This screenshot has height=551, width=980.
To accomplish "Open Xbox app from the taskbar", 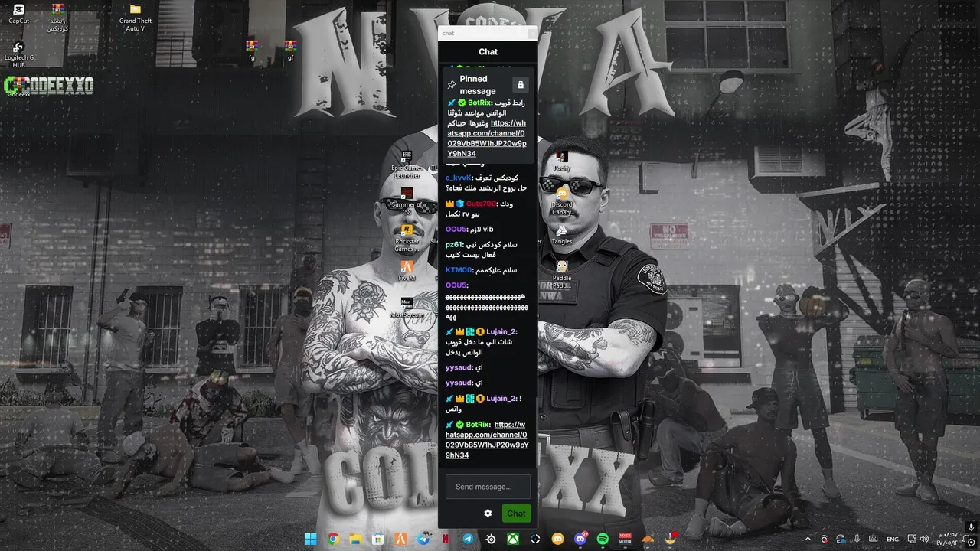I will click(x=513, y=539).
